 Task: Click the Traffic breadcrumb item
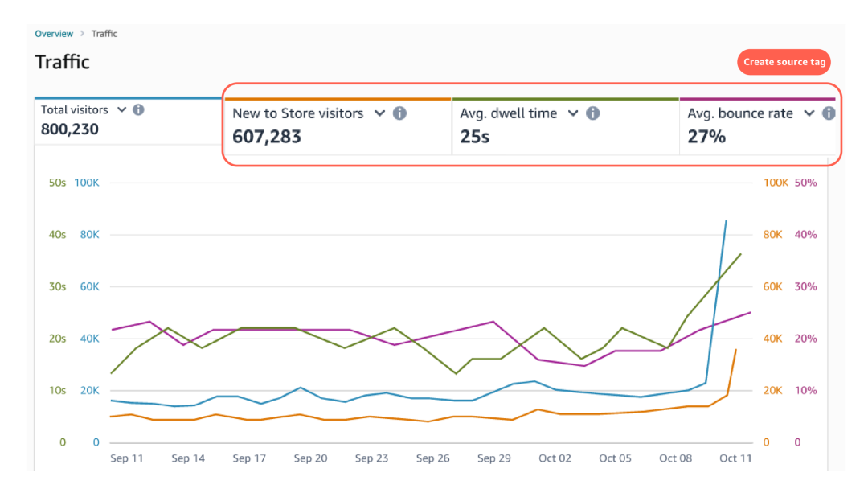104,34
